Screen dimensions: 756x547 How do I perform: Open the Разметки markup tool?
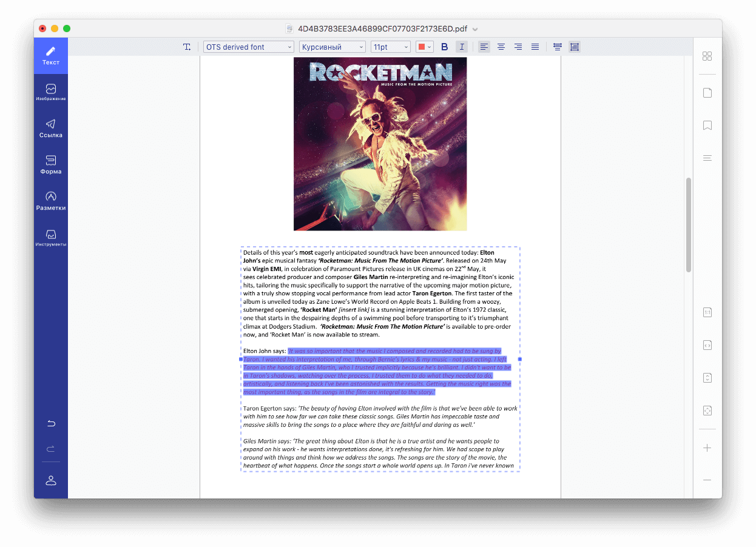pos(51,201)
